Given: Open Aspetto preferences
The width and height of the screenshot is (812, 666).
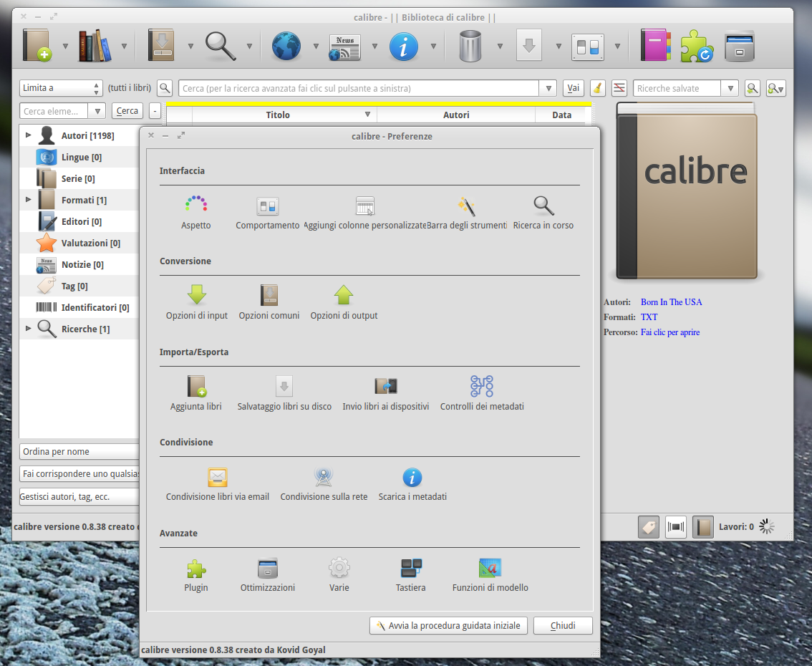Looking at the screenshot, I should 195,213.
